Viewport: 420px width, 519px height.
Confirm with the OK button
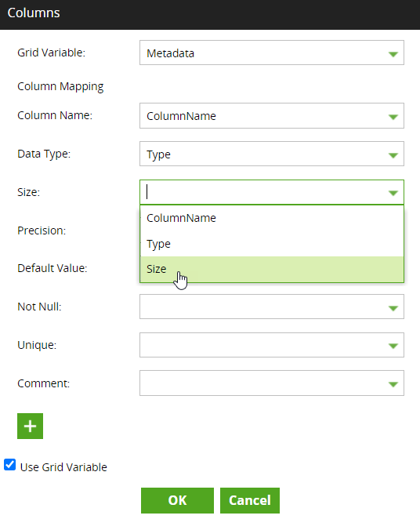tap(177, 500)
